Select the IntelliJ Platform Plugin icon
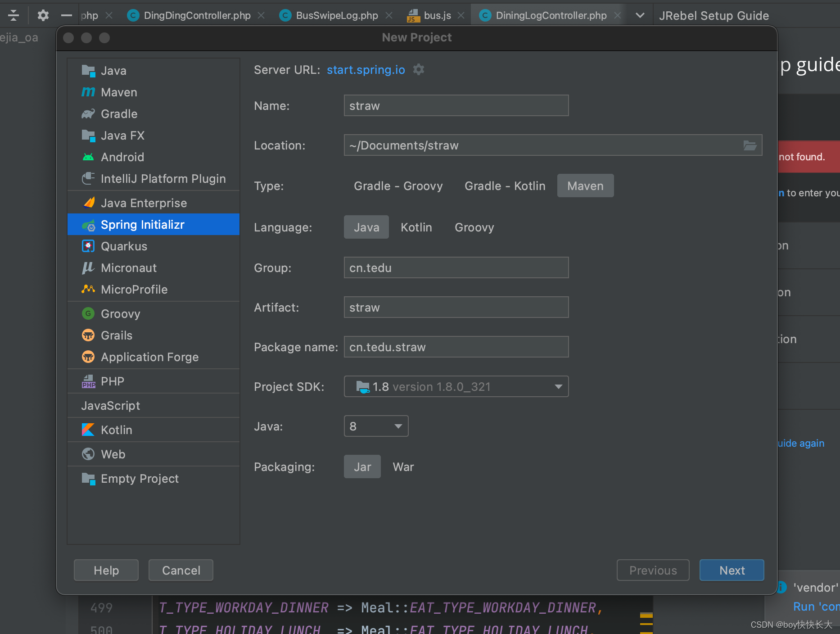 click(88, 179)
